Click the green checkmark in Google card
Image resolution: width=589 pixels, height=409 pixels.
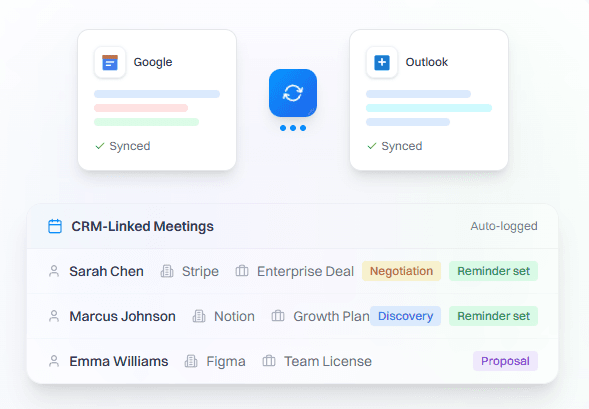pos(100,146)
